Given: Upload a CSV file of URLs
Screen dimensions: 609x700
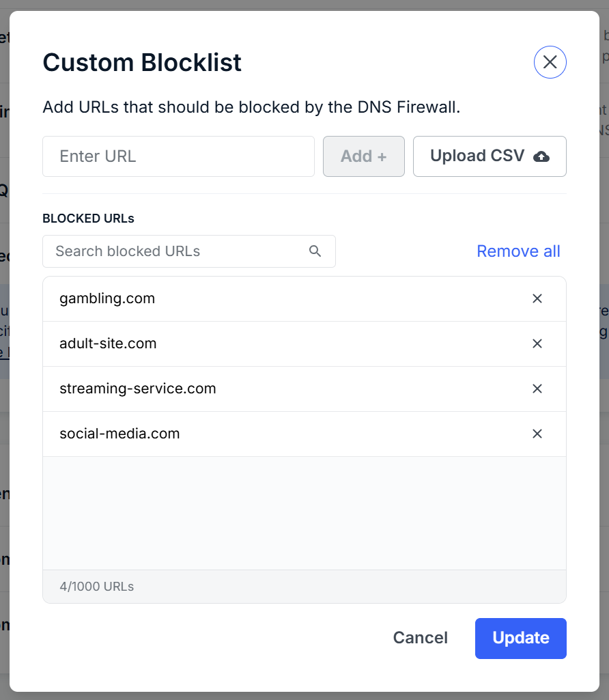Looking at the screenshot, I should (x=490, y=156).
